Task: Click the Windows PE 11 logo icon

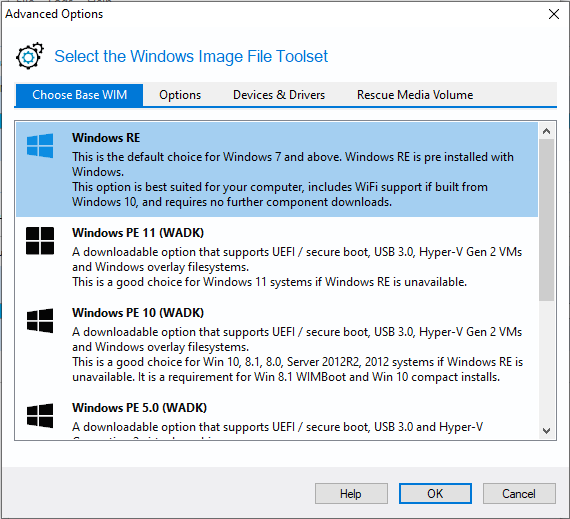Action: 40,241
